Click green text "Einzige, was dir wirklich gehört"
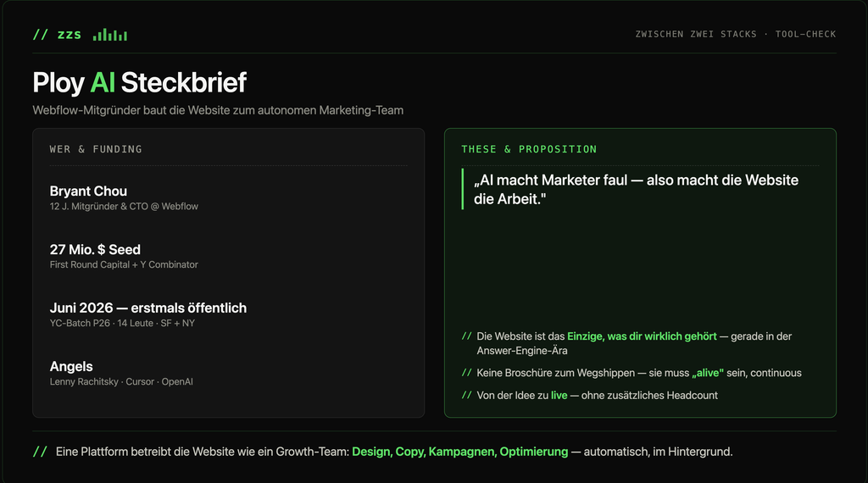868x483 pixels. click(x=642, y=336)
